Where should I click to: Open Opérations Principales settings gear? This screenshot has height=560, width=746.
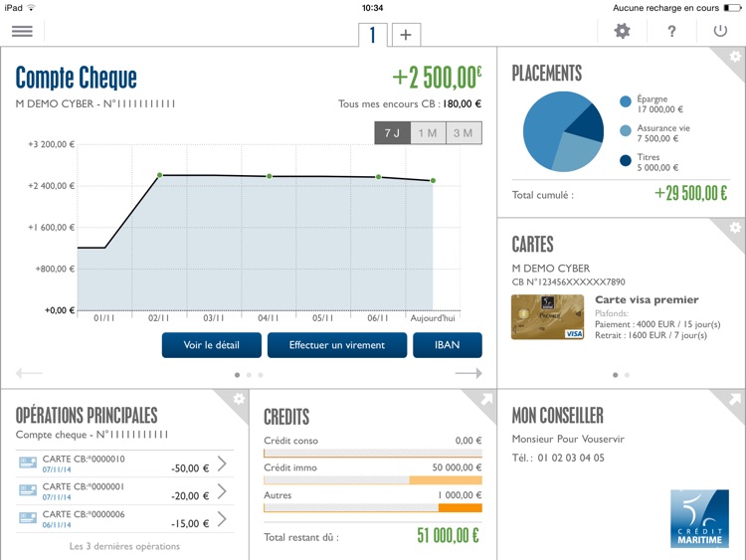pos(239,399)
